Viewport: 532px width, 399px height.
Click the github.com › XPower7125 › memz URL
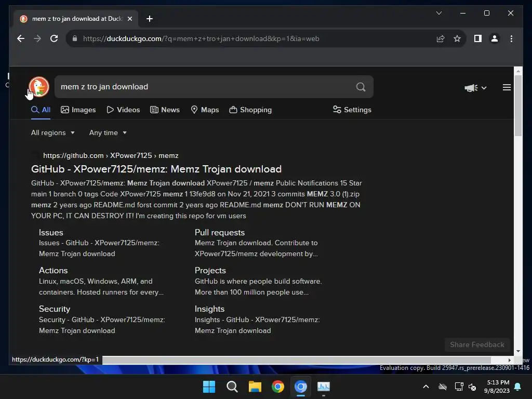(111, 155)
